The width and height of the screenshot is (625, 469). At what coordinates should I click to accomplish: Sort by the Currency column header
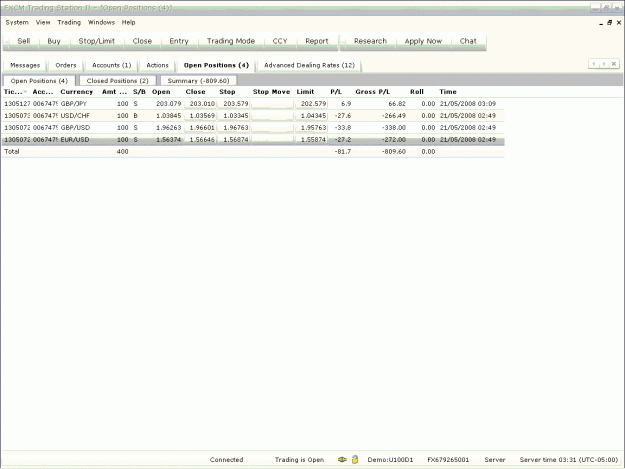pos(77,92)
